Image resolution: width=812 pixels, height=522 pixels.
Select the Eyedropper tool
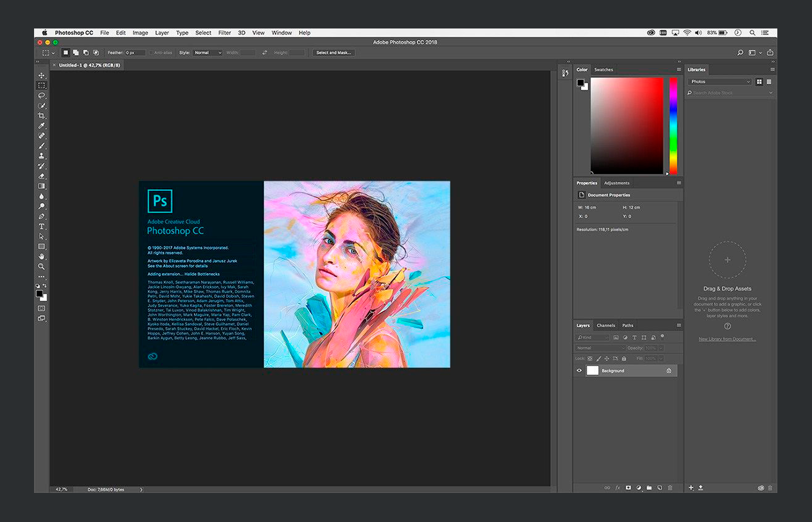tap(41, 126)
